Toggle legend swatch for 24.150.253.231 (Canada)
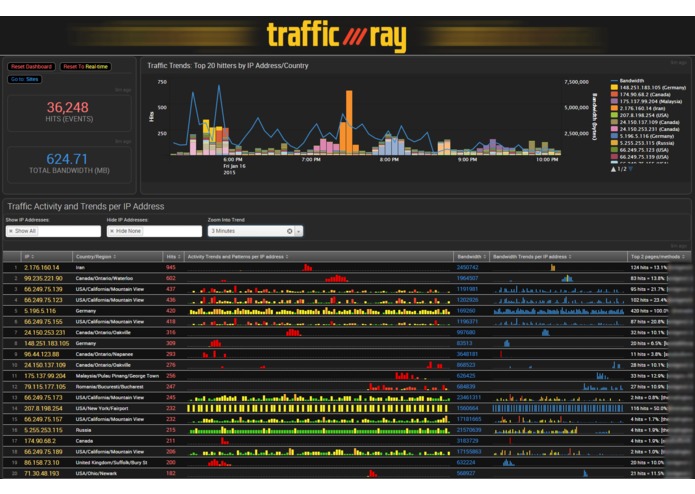The height and width of the screenshot is (494, 695). 614,129
